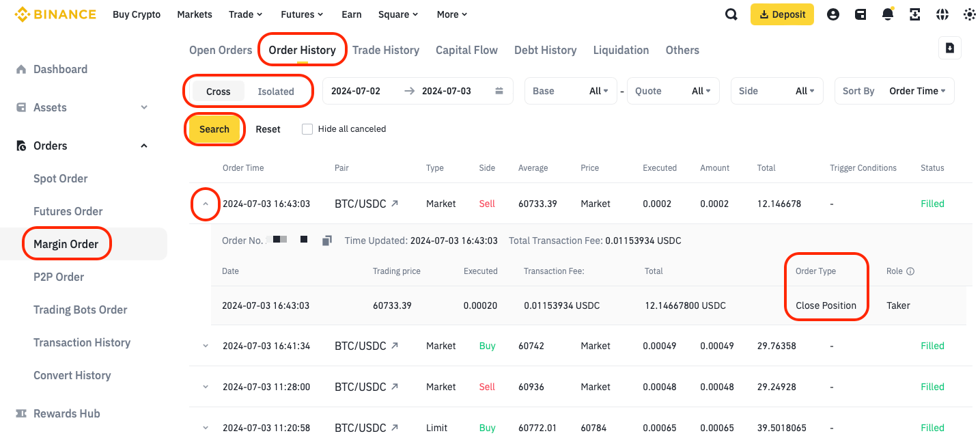Screen dimensions: 980x438
Task: Expand the 11:28:00 order row
Action: [x=206, y=387]
